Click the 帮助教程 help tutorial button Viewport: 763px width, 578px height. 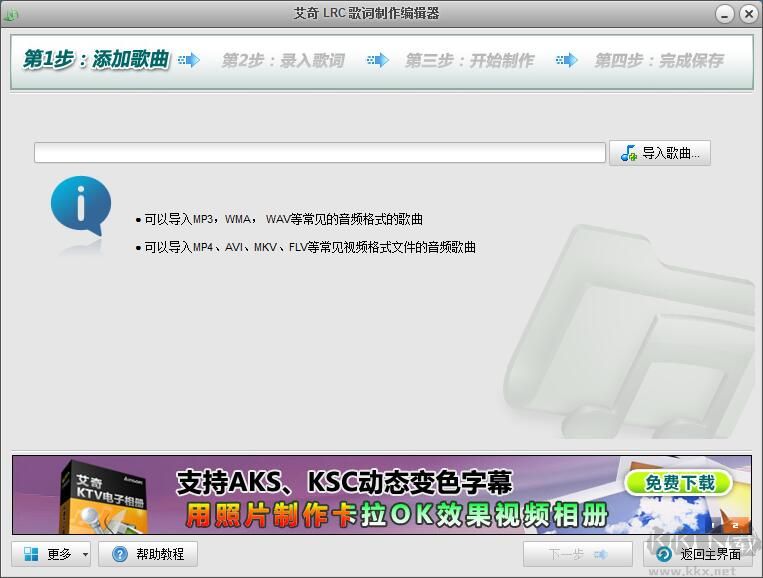click(148, 554)
